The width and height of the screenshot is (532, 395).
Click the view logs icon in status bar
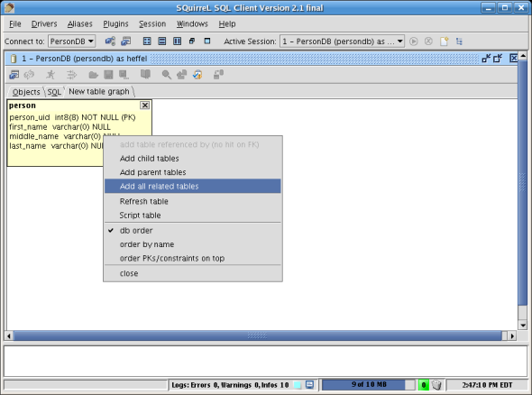(310, 385)
